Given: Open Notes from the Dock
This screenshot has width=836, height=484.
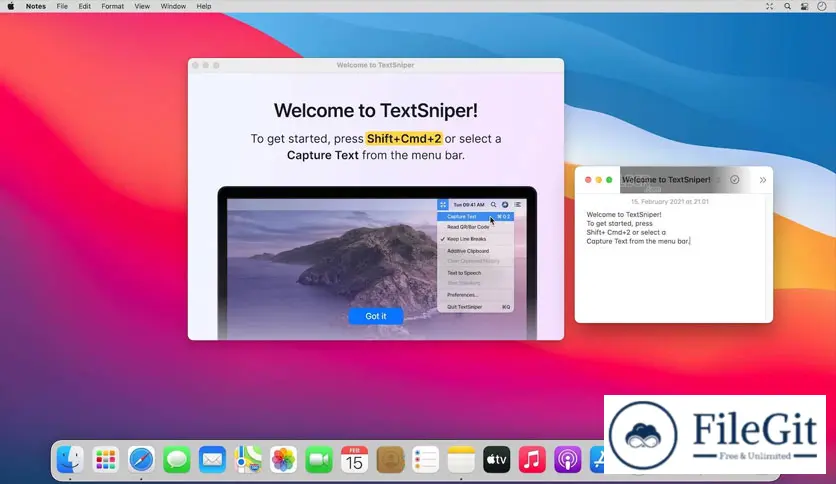Looking at the screenshot, I should 461,459.
